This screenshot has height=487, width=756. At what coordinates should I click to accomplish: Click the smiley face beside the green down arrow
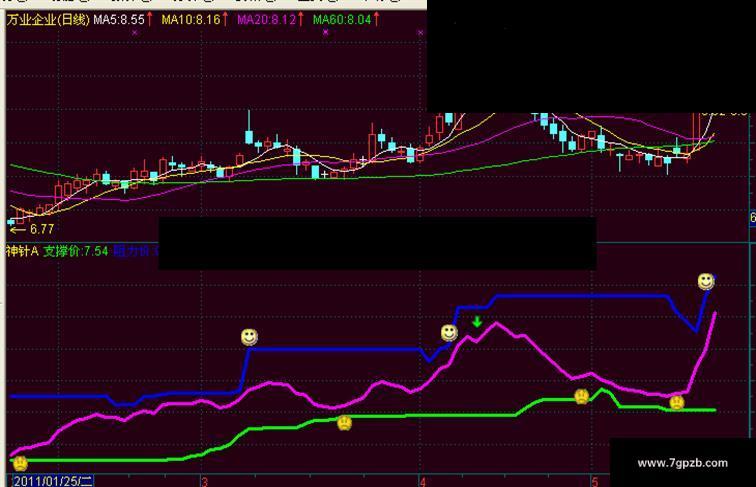pos(449,332)
